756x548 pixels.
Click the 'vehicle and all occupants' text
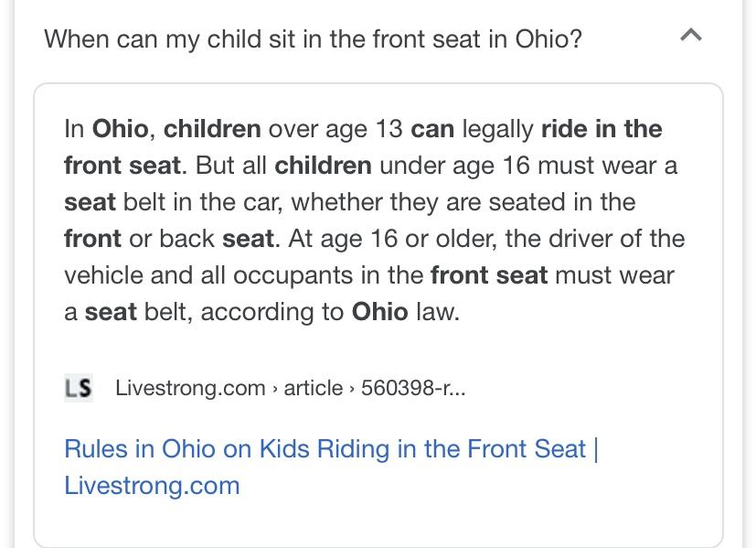pyautogui.click(x=208, y=275)
